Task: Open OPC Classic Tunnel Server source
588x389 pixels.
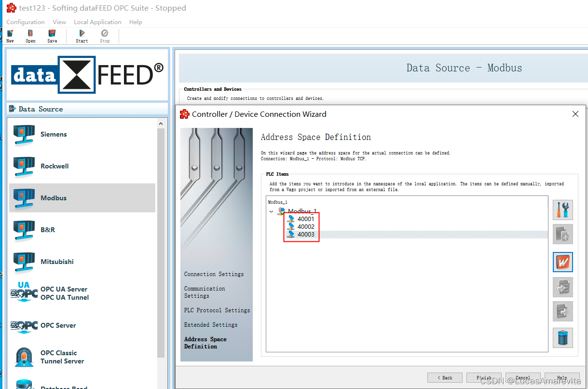Action: (x=82, y=357)
